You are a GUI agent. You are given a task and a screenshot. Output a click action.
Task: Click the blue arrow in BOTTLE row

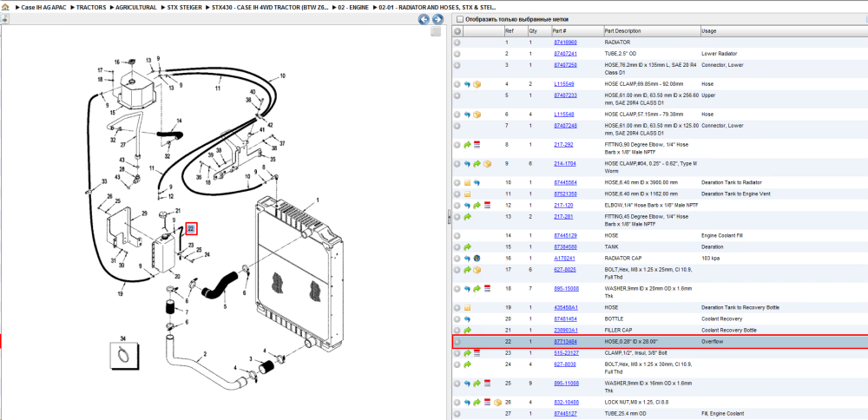pos(467,319)
